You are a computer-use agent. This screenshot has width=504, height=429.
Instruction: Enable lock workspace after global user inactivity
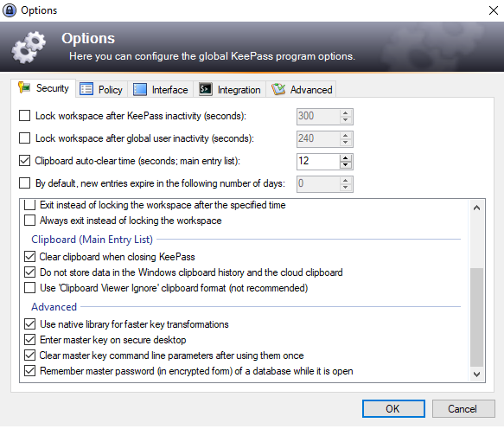click(x=25, y=138)
